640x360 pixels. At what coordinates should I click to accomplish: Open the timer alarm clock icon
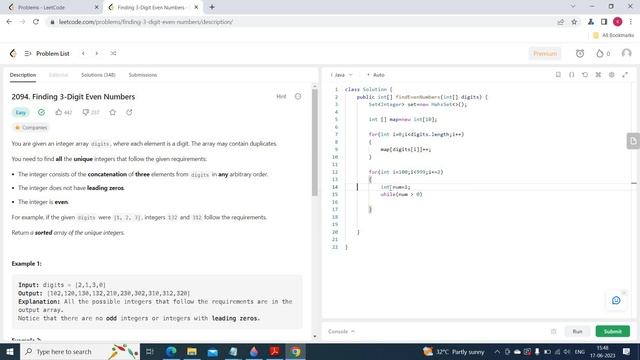point(580,53)
